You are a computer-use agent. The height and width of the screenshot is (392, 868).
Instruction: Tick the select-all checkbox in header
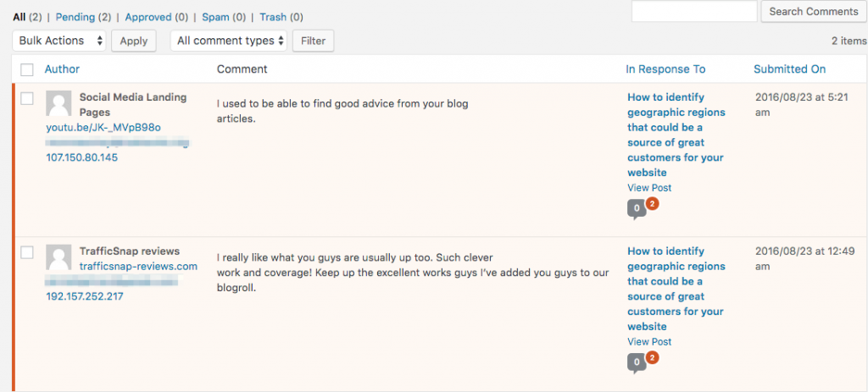(x=26, y=69)
